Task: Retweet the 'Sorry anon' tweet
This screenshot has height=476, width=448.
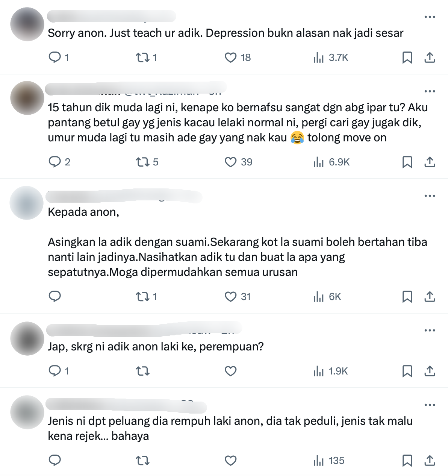Action: pyautogui.click(x=142, y=58)
